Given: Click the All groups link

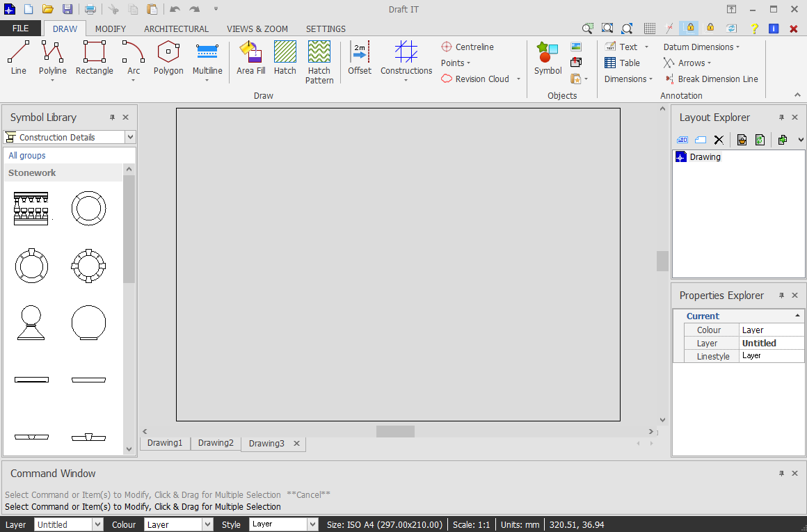Looking at the screenshot, I should tap(26, 155).
